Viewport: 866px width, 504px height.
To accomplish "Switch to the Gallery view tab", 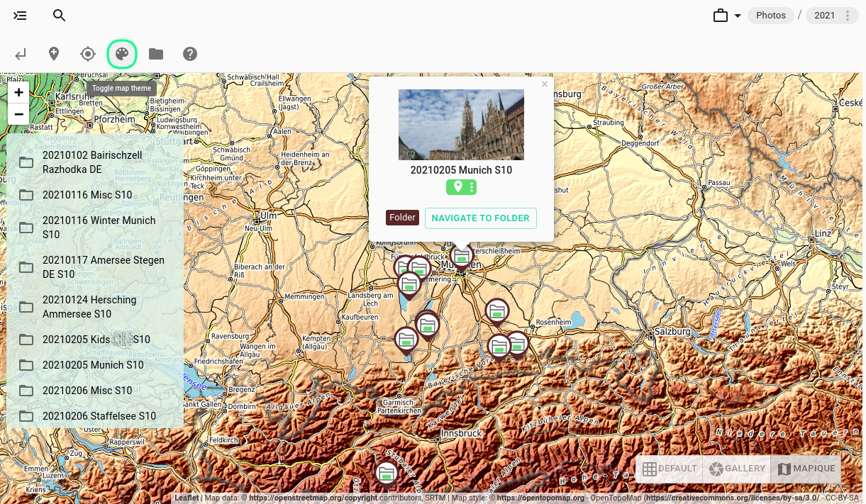I will (x=737, y=469).
